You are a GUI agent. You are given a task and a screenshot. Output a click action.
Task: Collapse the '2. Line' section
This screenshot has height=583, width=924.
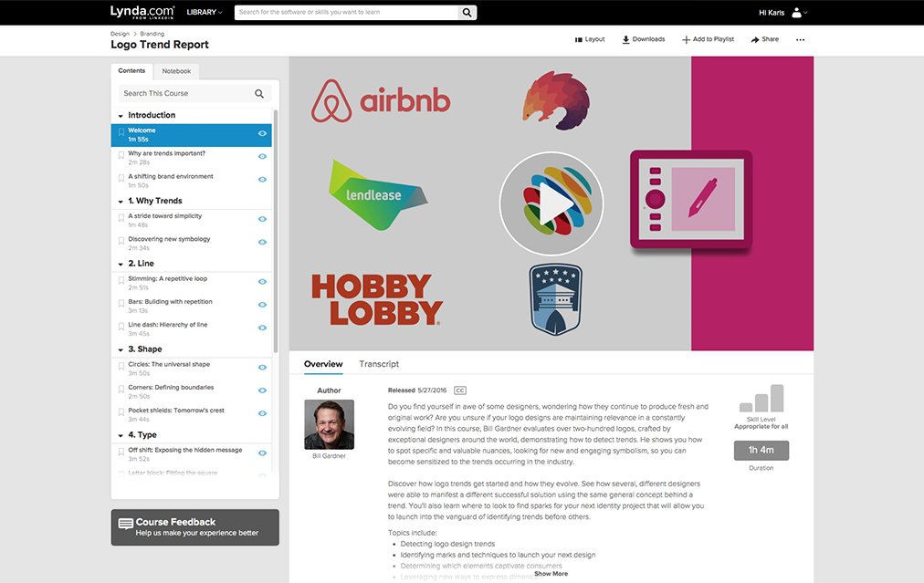click(x=121, y=265)
